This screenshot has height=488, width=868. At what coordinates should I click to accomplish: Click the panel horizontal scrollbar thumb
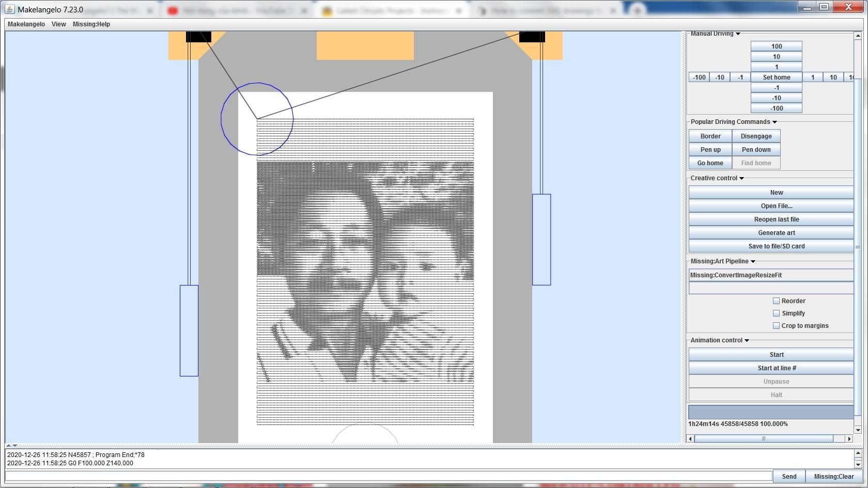[764, 438]
